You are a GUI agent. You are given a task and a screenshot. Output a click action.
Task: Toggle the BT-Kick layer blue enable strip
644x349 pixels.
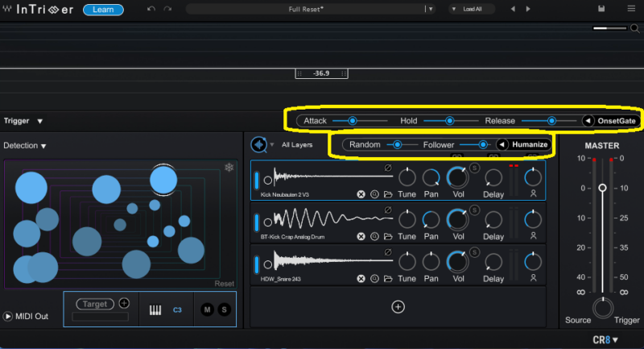point(257,222)
